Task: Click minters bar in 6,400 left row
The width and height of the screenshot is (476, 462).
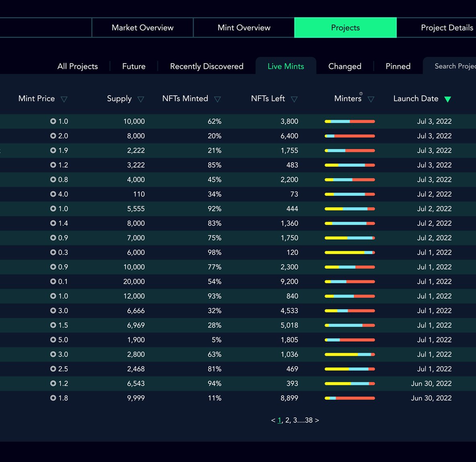Action: point(350,136)
